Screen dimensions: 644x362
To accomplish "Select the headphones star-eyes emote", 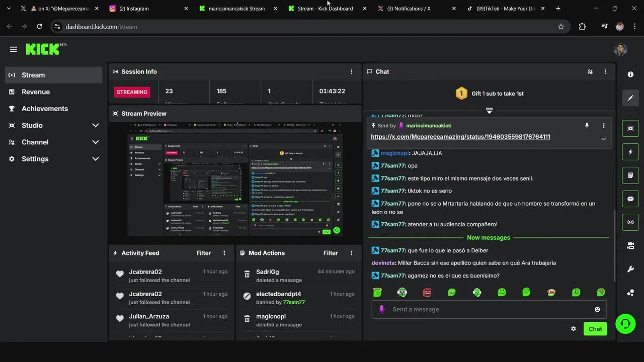I will coord(402,292).
